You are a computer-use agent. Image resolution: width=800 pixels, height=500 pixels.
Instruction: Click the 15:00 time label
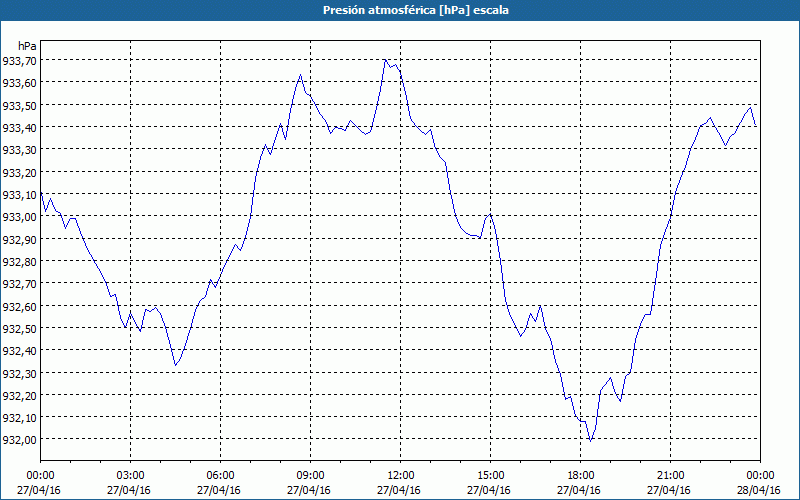pos(490,476)
